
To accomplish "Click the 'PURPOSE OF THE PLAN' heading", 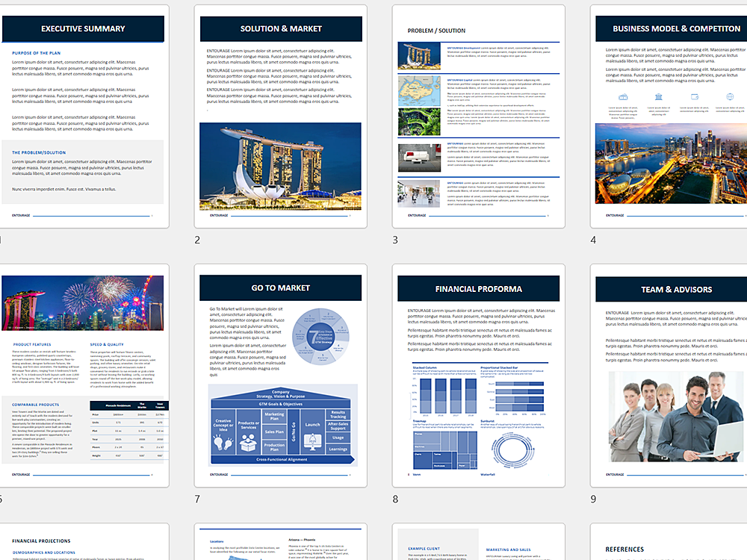I will (x=36, y=53).
